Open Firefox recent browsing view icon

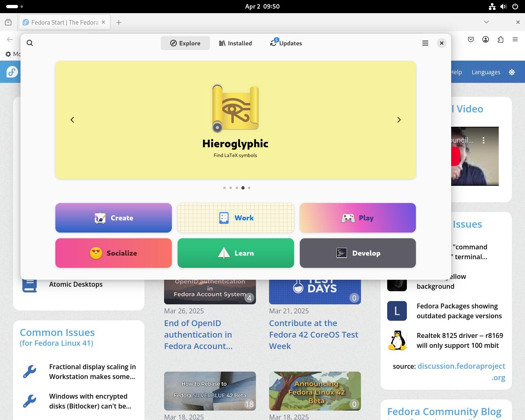[8, 23]
